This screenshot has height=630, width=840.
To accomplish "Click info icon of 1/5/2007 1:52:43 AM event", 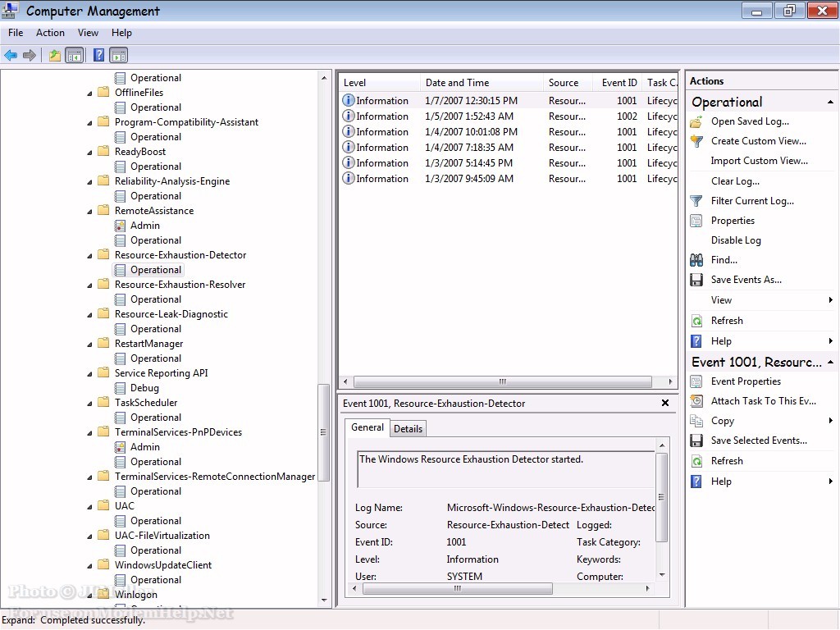I will pos(348,116).
